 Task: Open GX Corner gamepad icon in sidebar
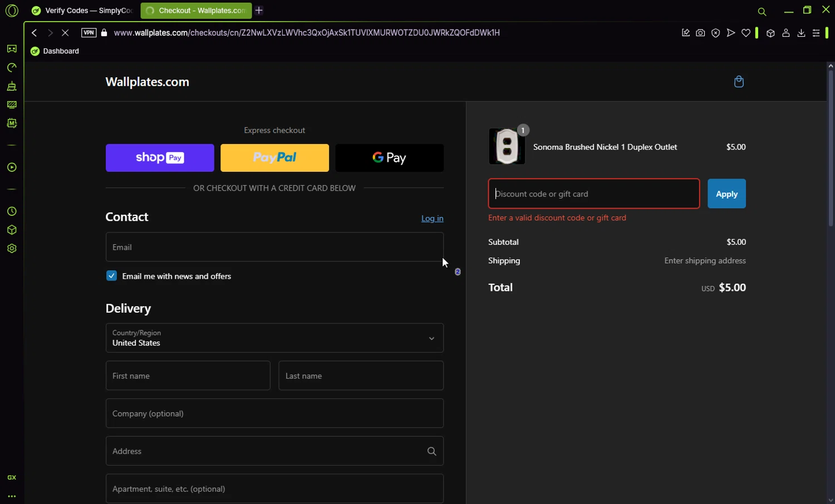[x=12, y=49]
